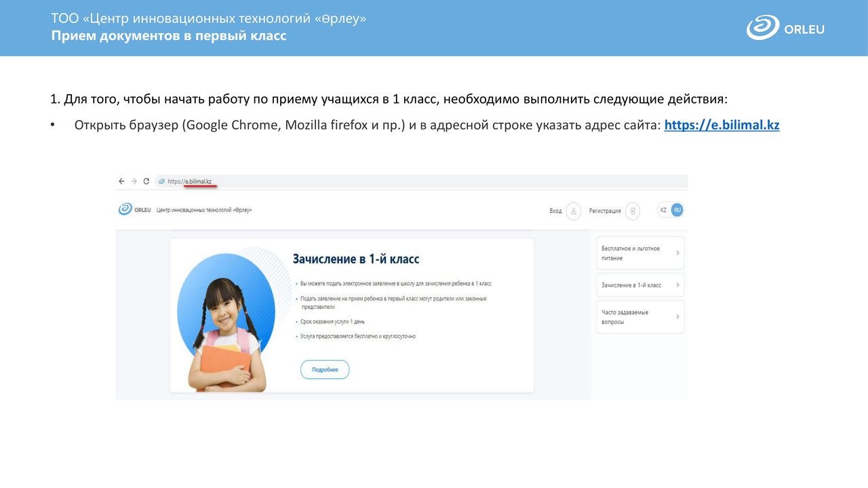
Task: Open the Зачисление в 1-й класс sidebar item
Action: (x=640, y=285)
